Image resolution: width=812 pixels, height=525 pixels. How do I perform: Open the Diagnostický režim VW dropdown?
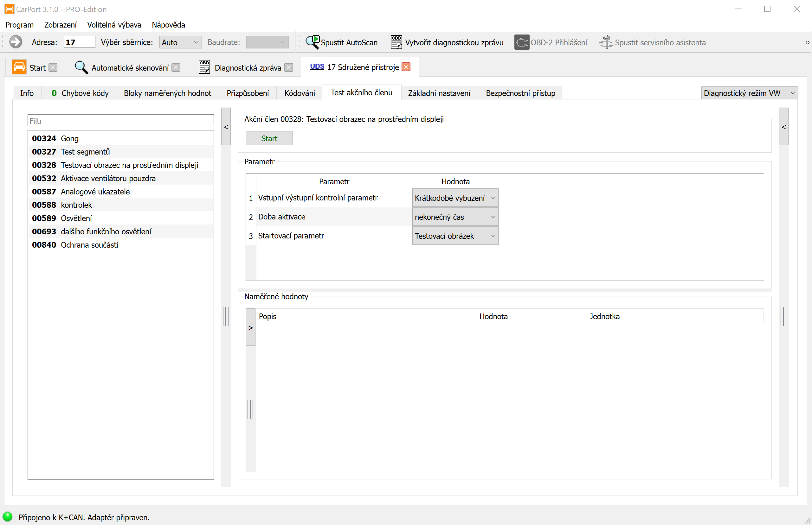[749, 93]
